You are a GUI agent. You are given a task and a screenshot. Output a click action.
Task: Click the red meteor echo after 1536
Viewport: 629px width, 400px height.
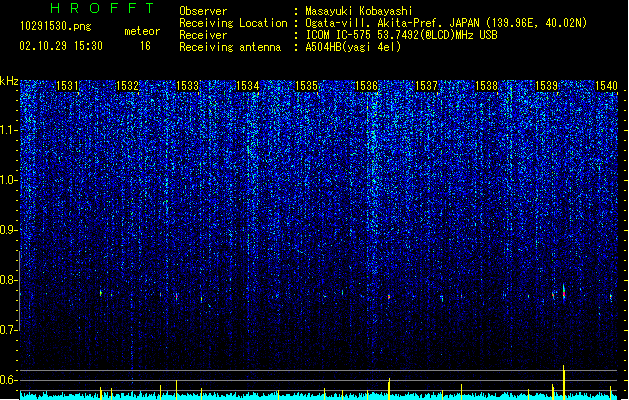389,297
